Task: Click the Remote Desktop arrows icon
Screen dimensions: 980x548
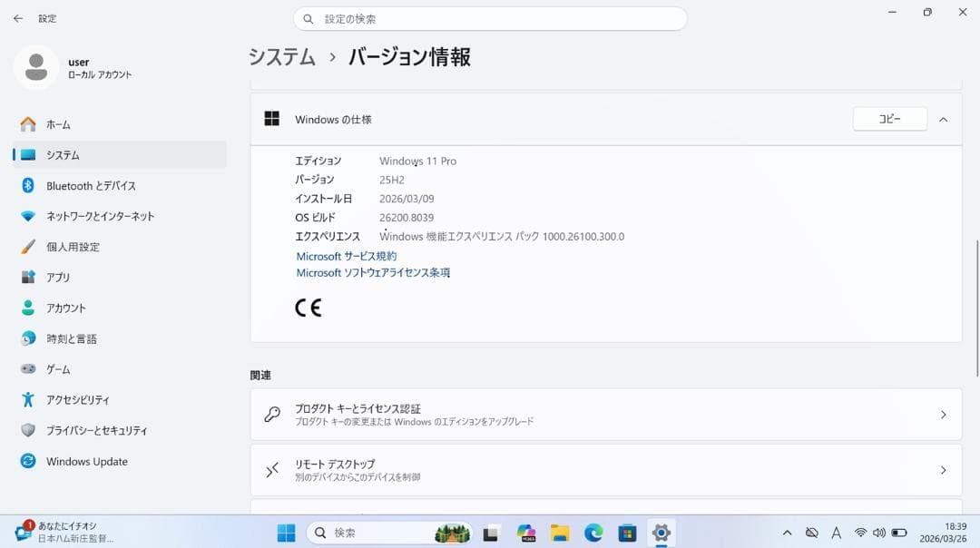Action: point(272,470)
